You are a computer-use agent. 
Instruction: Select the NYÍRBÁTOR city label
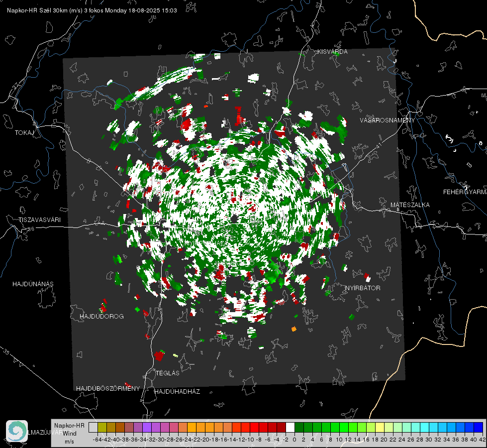click(x=363, y=288)
